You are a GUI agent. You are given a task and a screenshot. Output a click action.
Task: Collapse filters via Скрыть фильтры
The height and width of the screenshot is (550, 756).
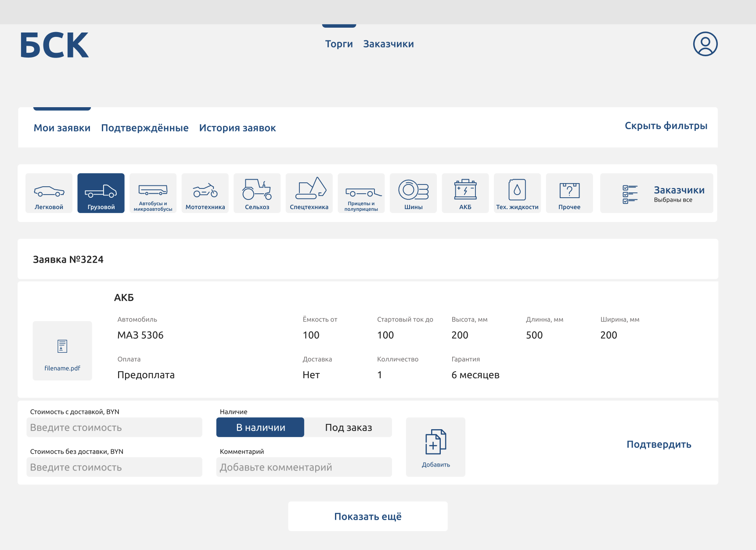click(666, 126)
